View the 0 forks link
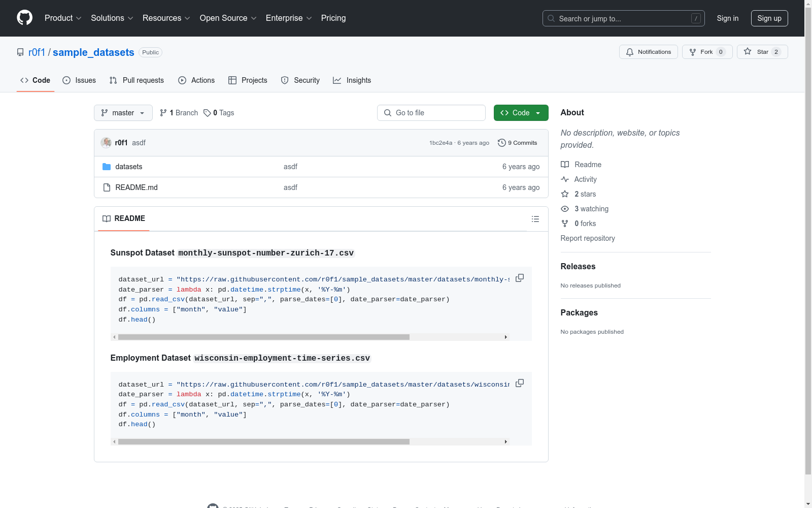 pyautogui.click(x=579, y=224)
